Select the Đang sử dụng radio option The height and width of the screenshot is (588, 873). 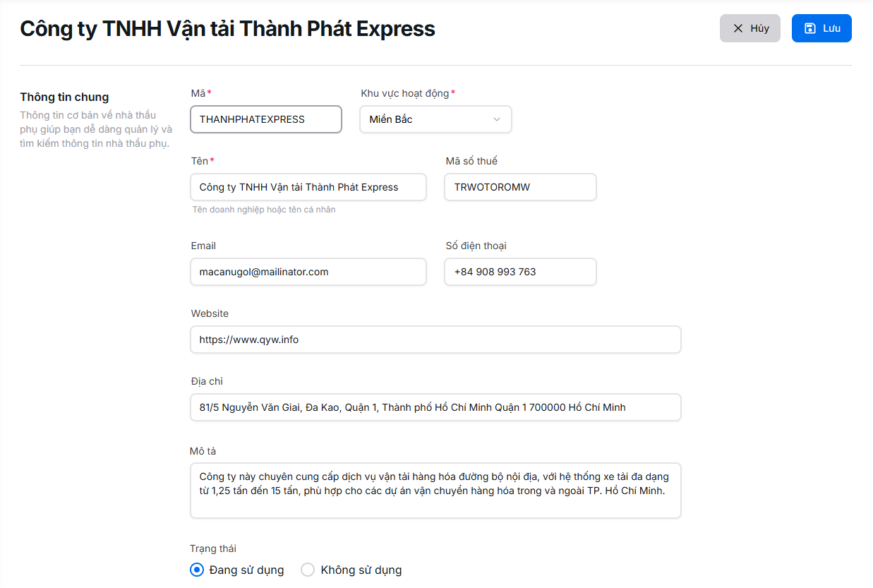tap(197, 570)
